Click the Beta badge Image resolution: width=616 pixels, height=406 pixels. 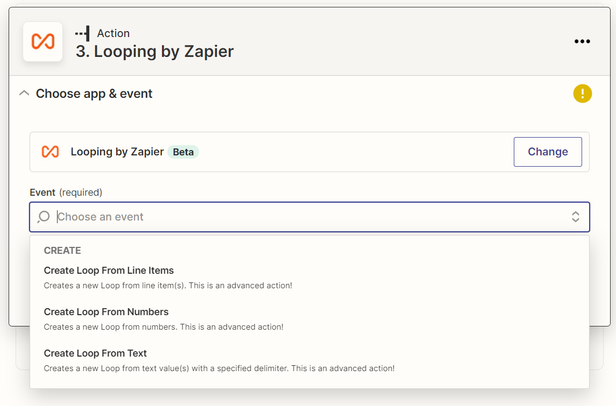183,152
